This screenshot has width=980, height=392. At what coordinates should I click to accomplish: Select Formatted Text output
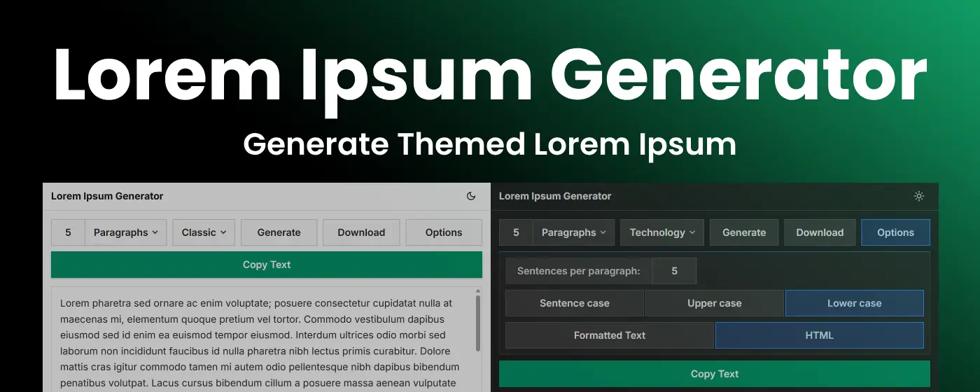[x=610, y=335]
